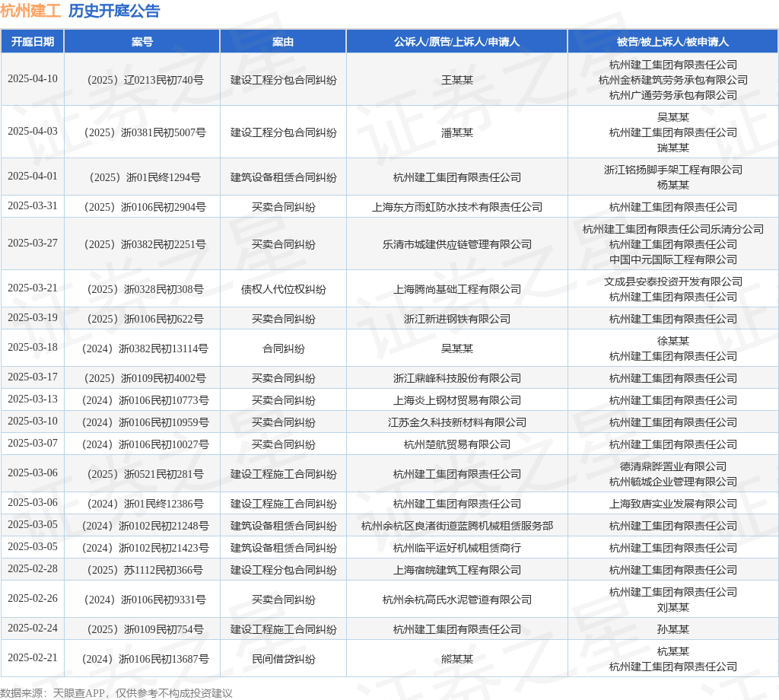Viewport: 779px width, 700px height.
Task: Click plaintiff 潘某某
Action: [x=457, y=132]
